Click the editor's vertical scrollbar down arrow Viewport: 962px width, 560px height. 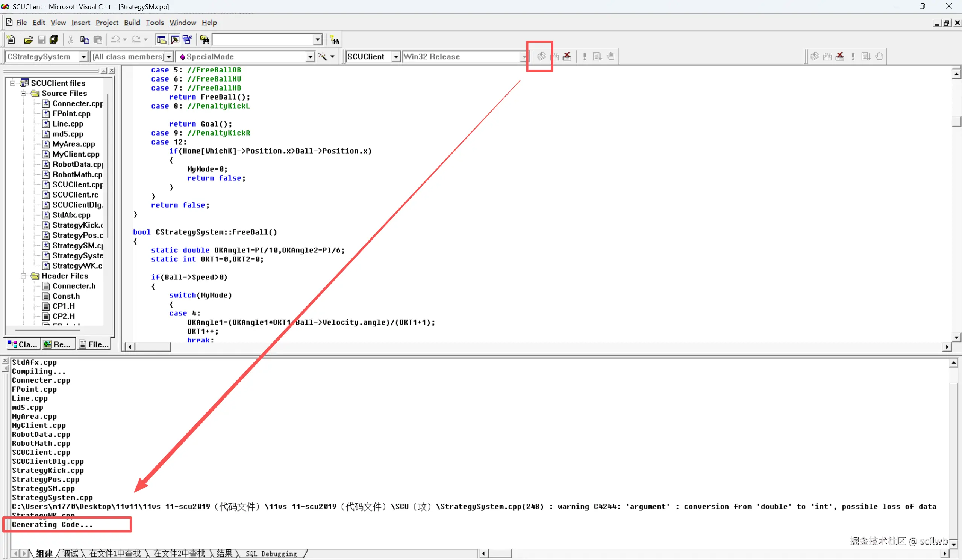pos(956,337)
